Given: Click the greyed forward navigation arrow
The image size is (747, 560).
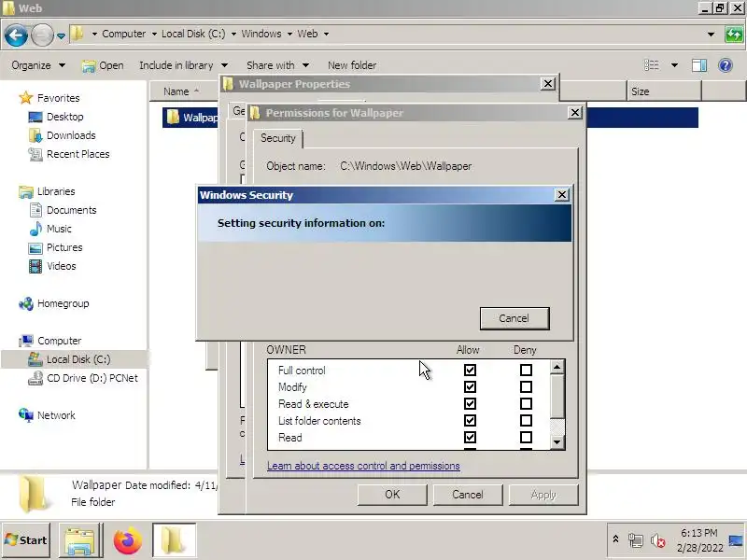Looking at the screenshot, I should tap(42, 35).
